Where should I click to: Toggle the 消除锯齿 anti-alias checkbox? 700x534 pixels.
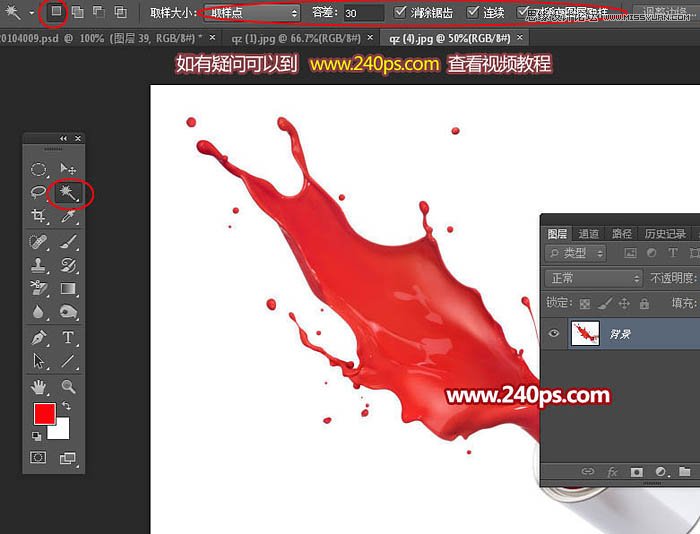(x=400, y=12)
